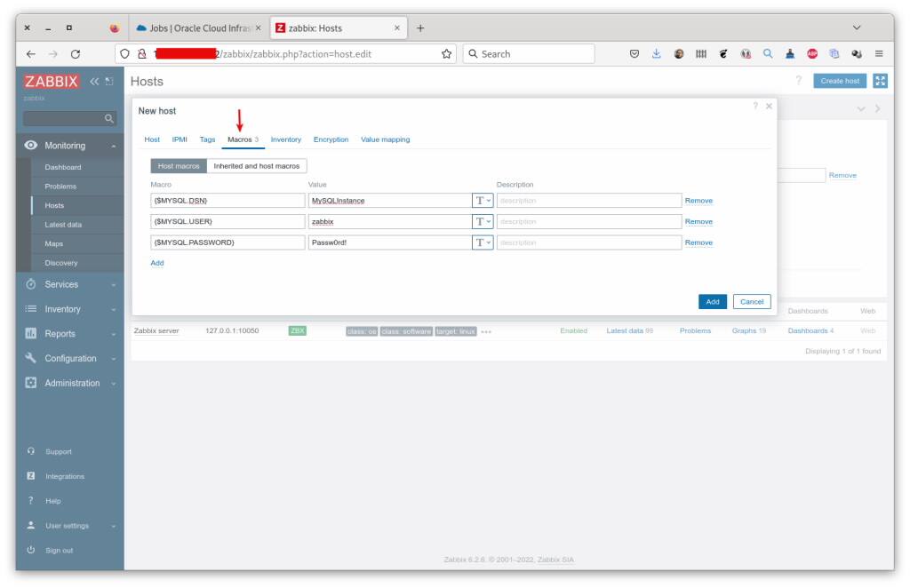The image size is (910, 588).
Task: Click the Create host button
Action: pos(840,81)
